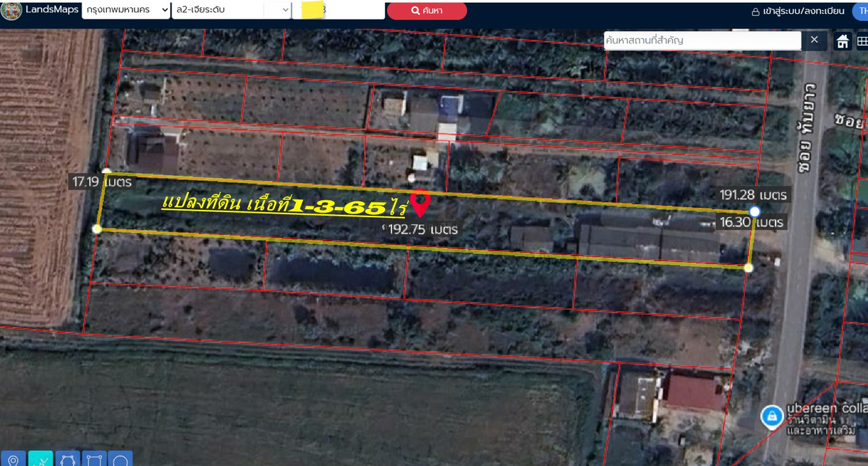
Task: Select the circle measurement tool
Action: [119, 459]
